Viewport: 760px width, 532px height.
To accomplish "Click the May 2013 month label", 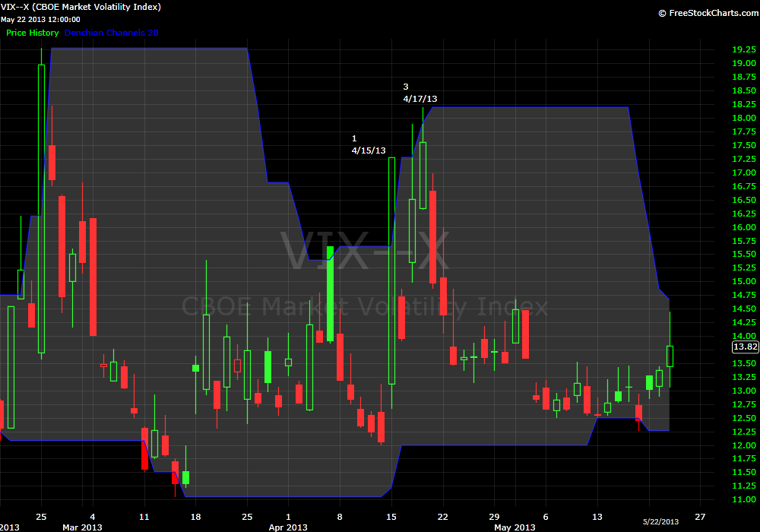I will (515, 527).
